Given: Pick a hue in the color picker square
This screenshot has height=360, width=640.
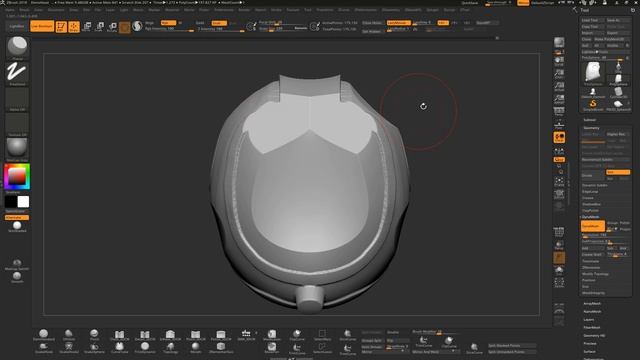Looking at the screenshot, I should (17, 176).
